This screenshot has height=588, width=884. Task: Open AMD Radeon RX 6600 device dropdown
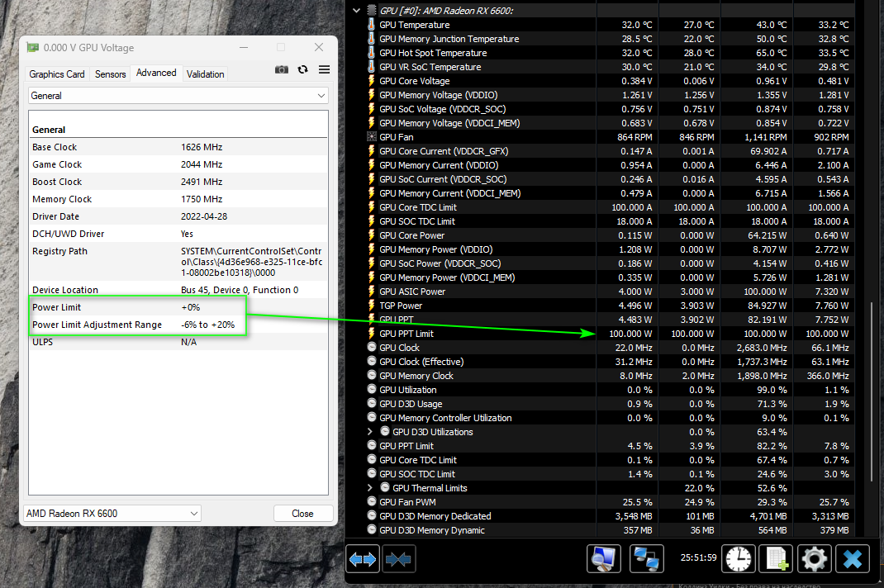pos(112,514)
